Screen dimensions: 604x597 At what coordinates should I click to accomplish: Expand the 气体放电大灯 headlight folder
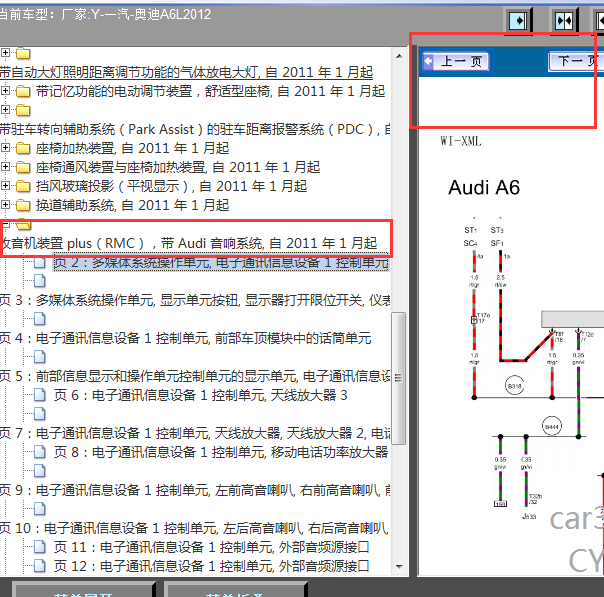5,52
